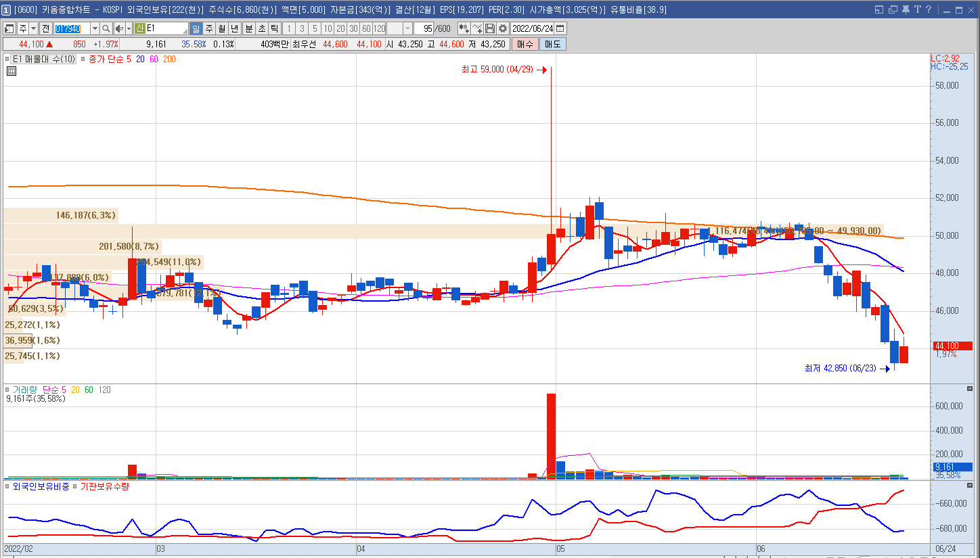
Task: Save the chart with floppy disk icon
Action: 490,28
